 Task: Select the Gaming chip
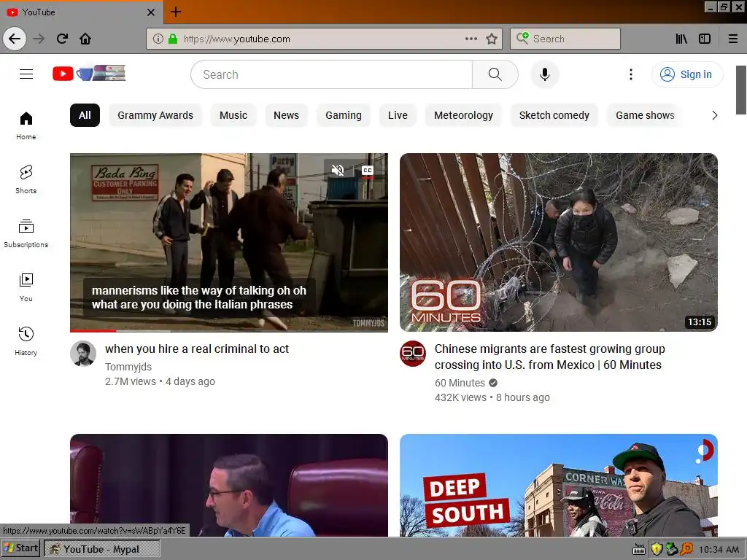tap(344, 115)
